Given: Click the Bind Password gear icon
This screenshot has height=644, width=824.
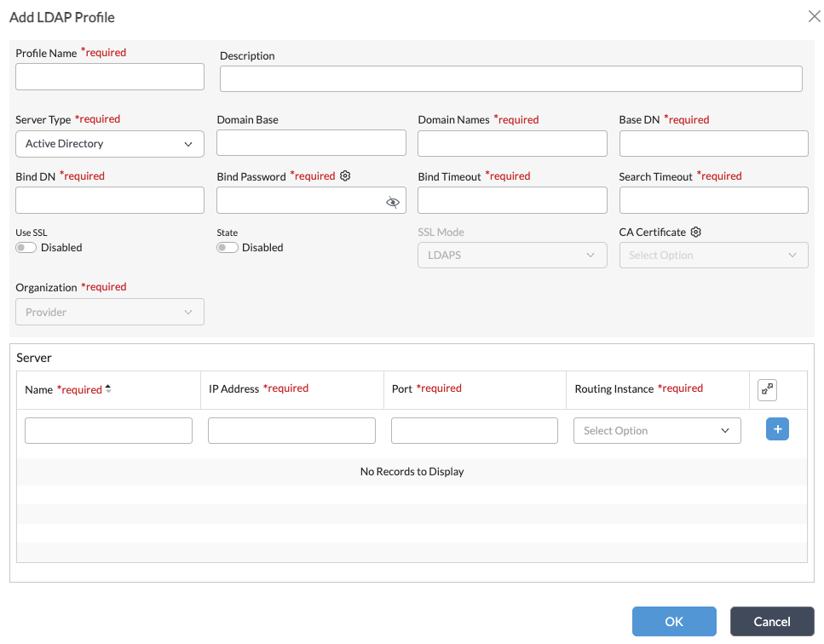Looking at the screenshot, I should click(x=345, y=176).
